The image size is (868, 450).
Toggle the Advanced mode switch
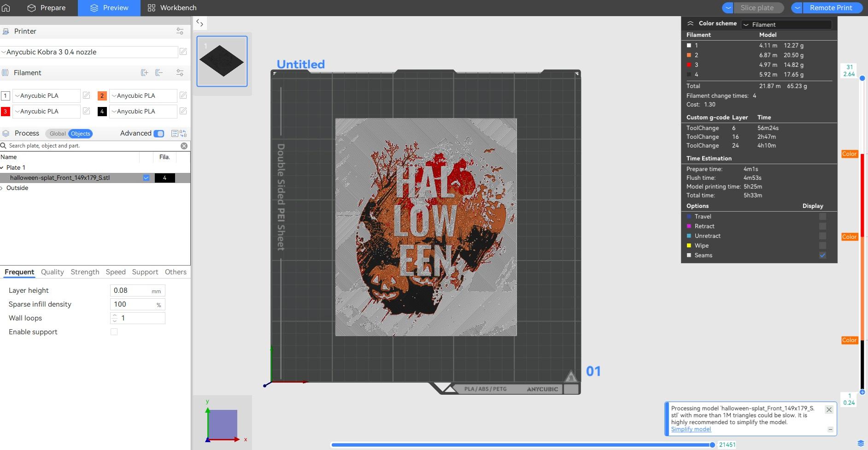(158, 133)
